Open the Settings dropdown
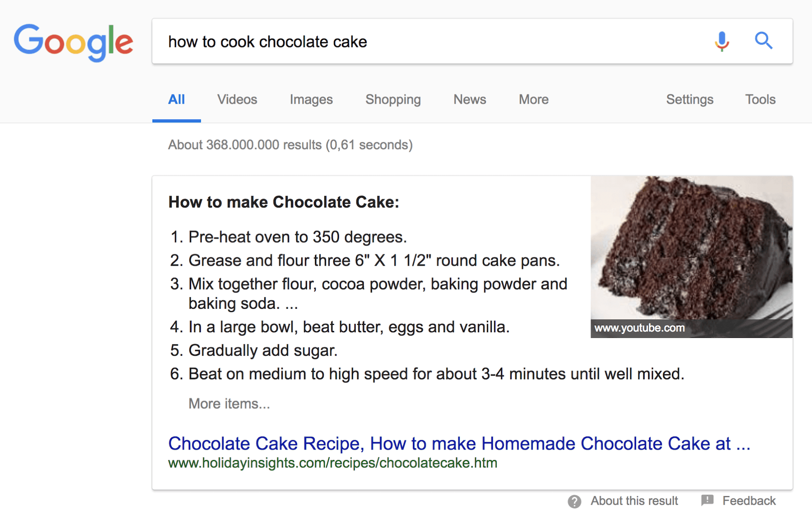This screenshot has width=812, height=522. click(690, 99)
